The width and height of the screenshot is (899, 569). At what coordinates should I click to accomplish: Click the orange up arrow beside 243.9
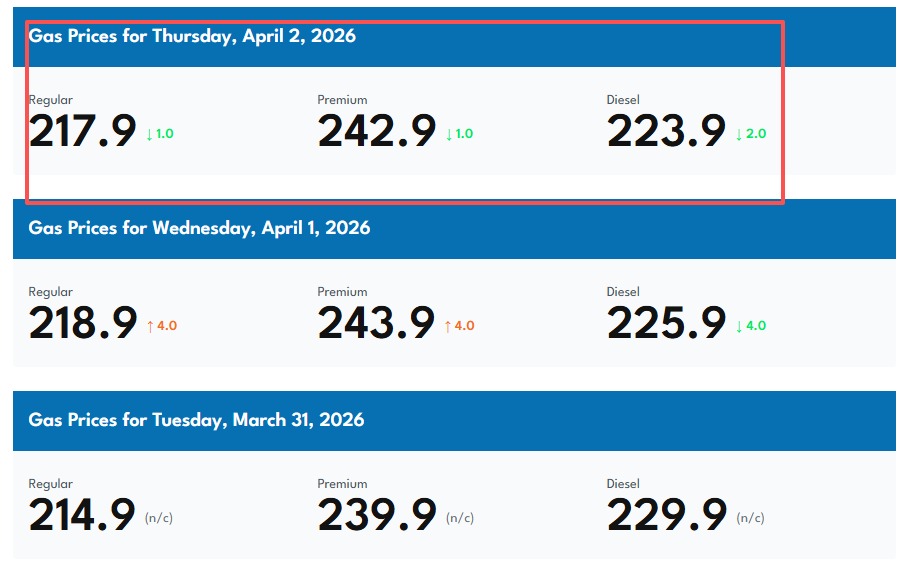click(x=449, y=326)
